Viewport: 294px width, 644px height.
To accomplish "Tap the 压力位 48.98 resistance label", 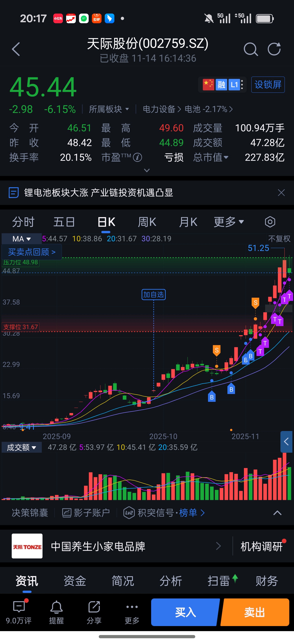I will (21, 262).
